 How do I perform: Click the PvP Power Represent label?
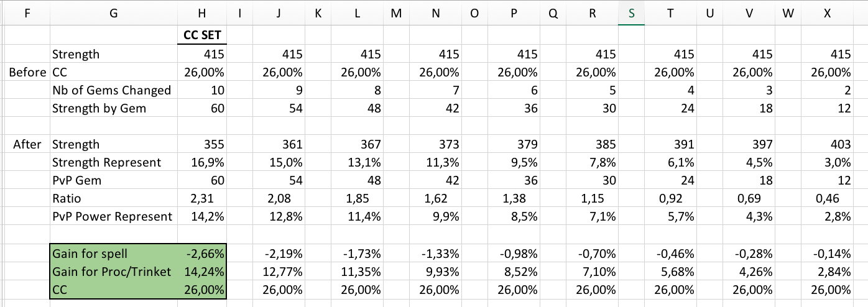112,217
